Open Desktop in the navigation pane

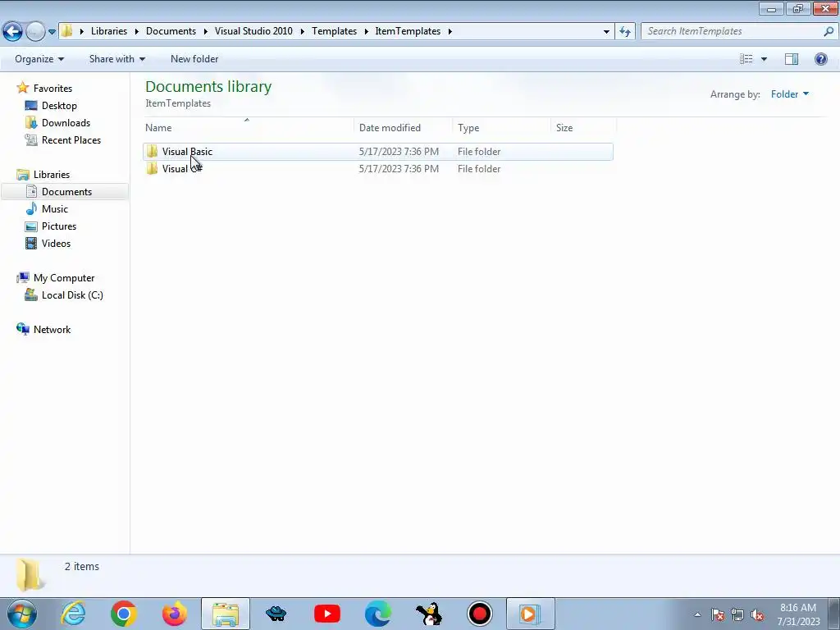(59, 106)
